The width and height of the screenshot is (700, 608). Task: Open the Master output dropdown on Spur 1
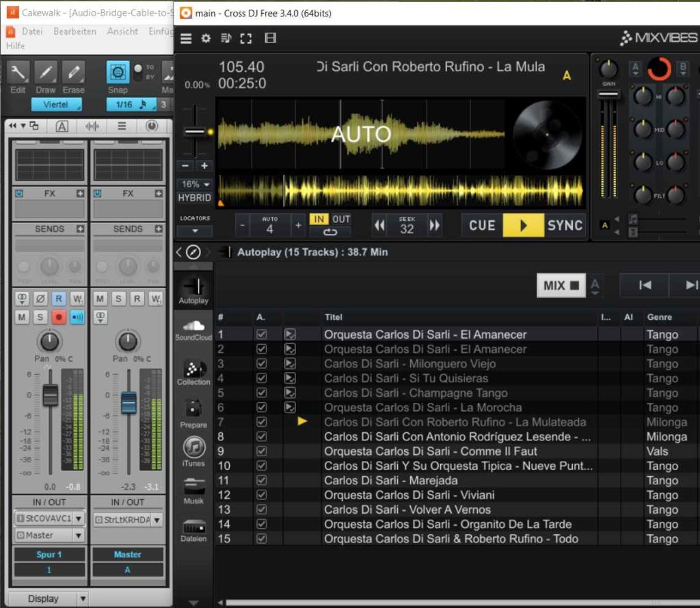pyautogui.click(x=79, y=536)
